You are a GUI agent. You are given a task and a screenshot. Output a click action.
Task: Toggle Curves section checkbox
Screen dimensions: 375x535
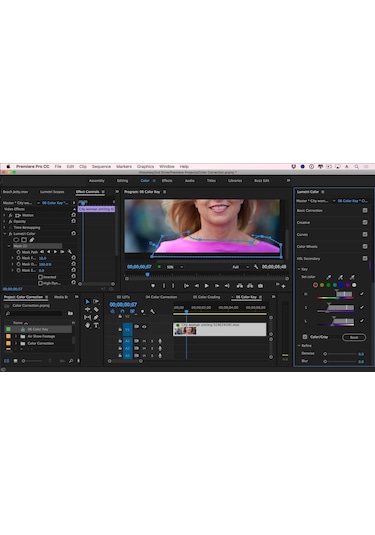pyautogui.click(x=365, y=234)
